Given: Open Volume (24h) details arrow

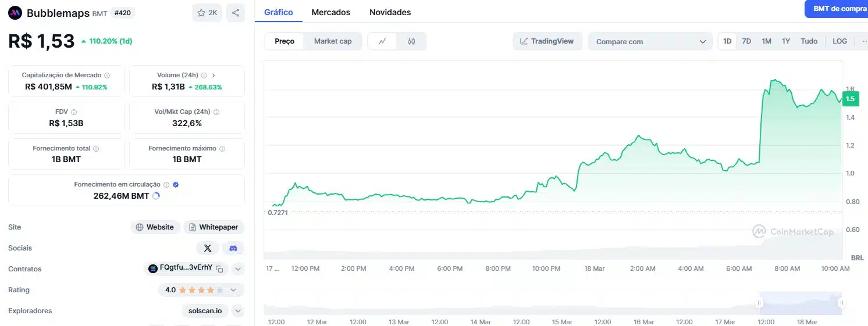Looking at the screenshot, I should [x=214, y=76].
